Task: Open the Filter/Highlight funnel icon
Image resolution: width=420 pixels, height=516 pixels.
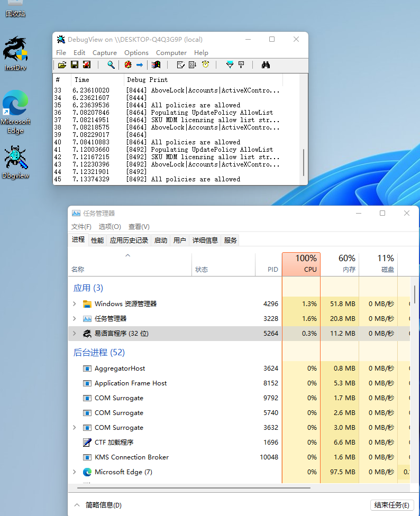Action: pos(229,64)
